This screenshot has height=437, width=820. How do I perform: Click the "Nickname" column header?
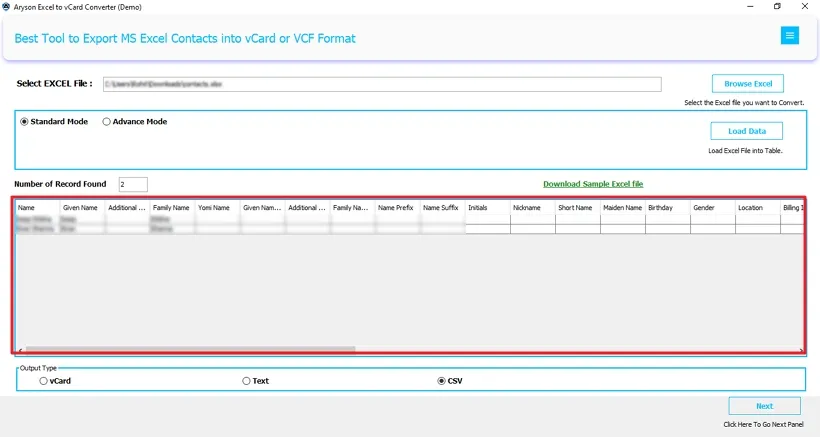pos(532,208)
